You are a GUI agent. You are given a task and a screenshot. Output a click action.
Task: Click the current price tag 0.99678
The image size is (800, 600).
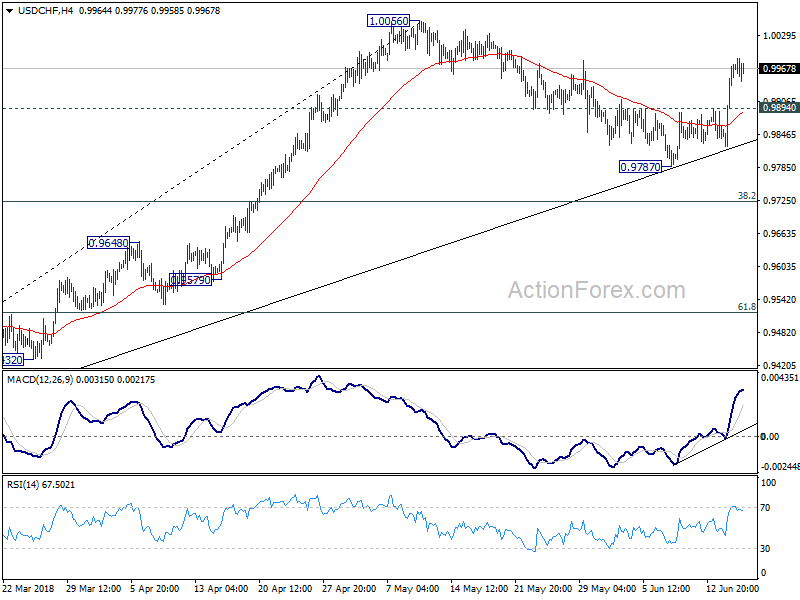(779, 68)
